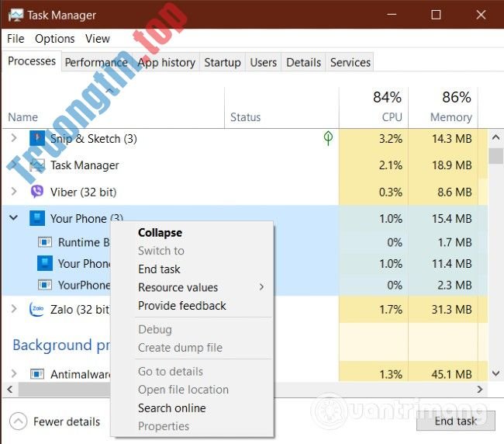Switch to the Startup tab
504x444 pixels.
(x=223, y=62)
